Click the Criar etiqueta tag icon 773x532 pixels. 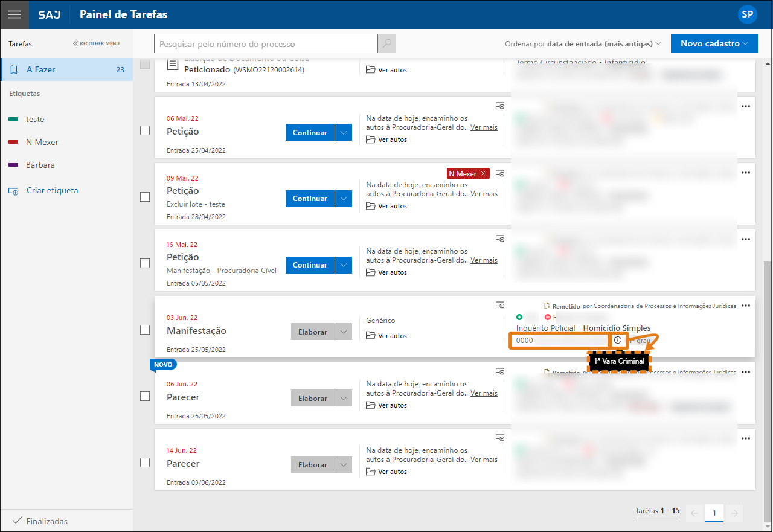click(13, 191)
